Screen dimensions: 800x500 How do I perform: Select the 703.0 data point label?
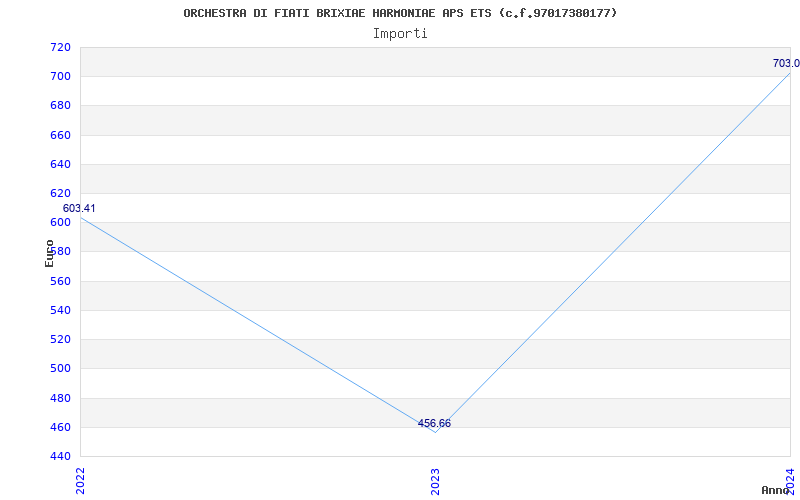pyautogui.click(x=786, y=63)
